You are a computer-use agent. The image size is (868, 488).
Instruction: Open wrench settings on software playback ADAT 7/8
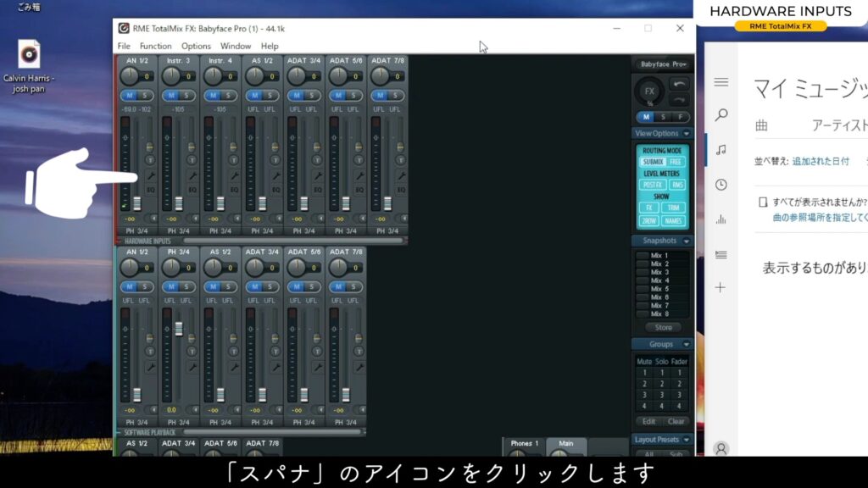tap(359, 367)
